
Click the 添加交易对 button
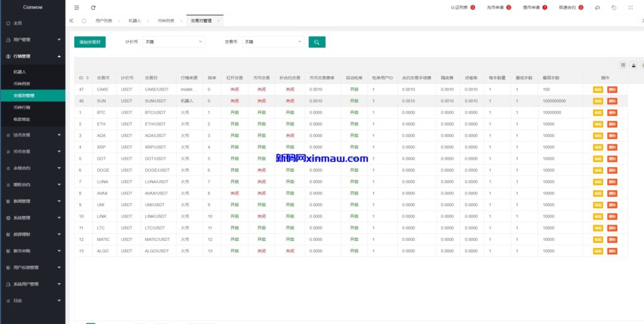(90, 42)
